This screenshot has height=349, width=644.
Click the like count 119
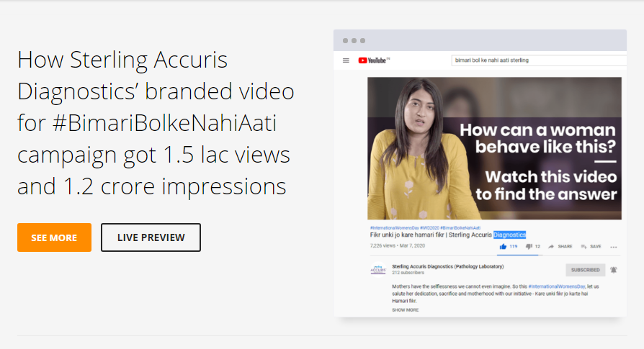pyautogui.click(x=514, y=247)
